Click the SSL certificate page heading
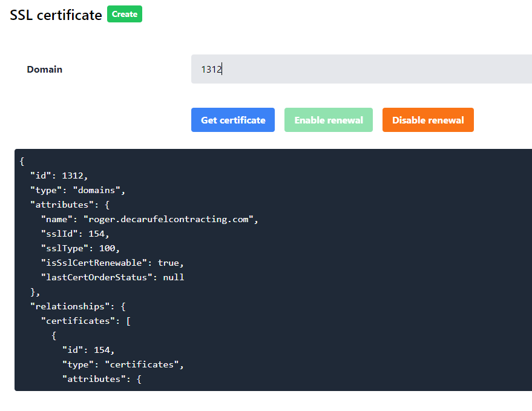 (56, 15)
